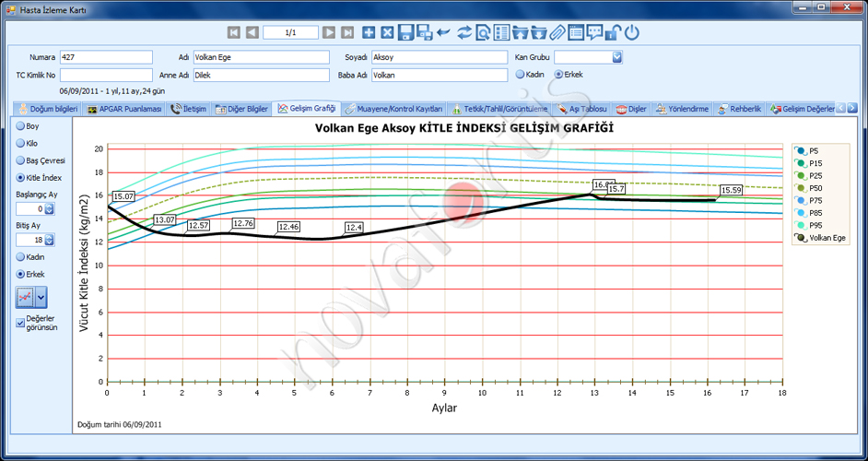Adjust the Bitiş Ay spinner arrows
868x461 pixels.
[49, 240]
